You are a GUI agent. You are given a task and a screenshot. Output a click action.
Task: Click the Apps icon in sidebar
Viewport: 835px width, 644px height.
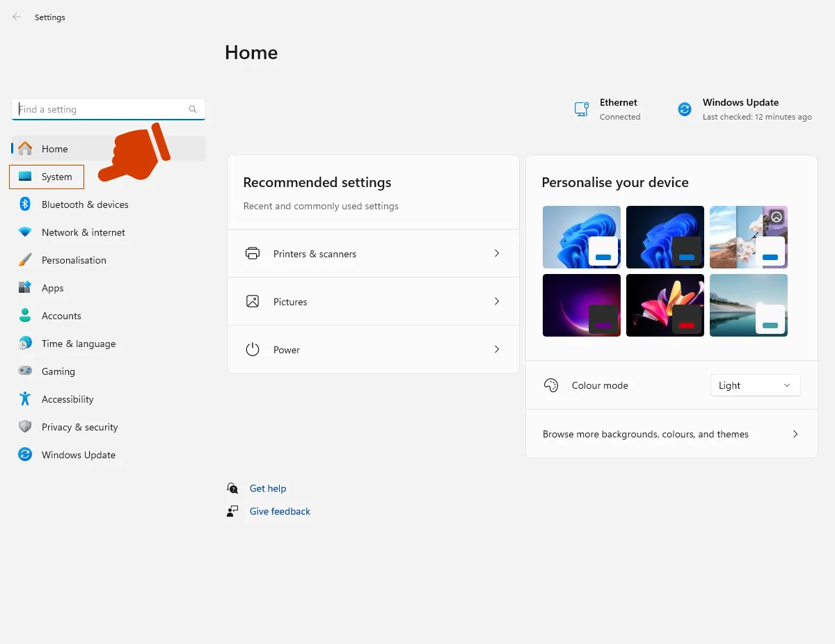(x=25, y=287)
